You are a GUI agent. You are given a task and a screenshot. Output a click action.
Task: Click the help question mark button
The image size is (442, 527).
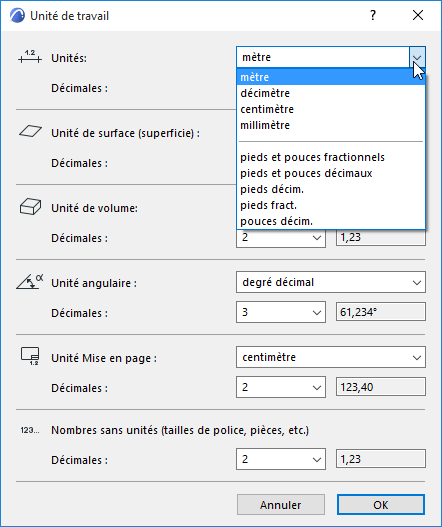pyautogui.click(x=373, y=15)
